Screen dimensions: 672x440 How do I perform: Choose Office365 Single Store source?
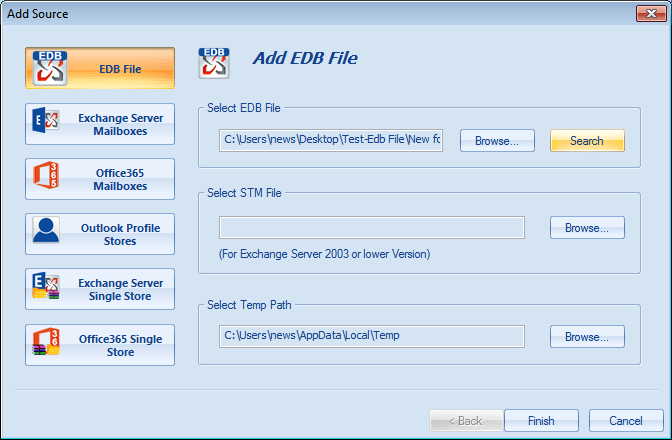(x=100, y=345)
